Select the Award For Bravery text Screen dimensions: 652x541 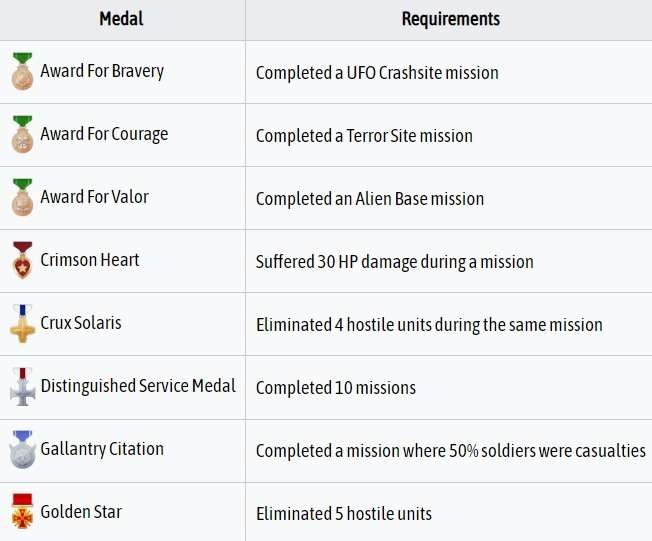pyautogui.click(x=102, y=71)
